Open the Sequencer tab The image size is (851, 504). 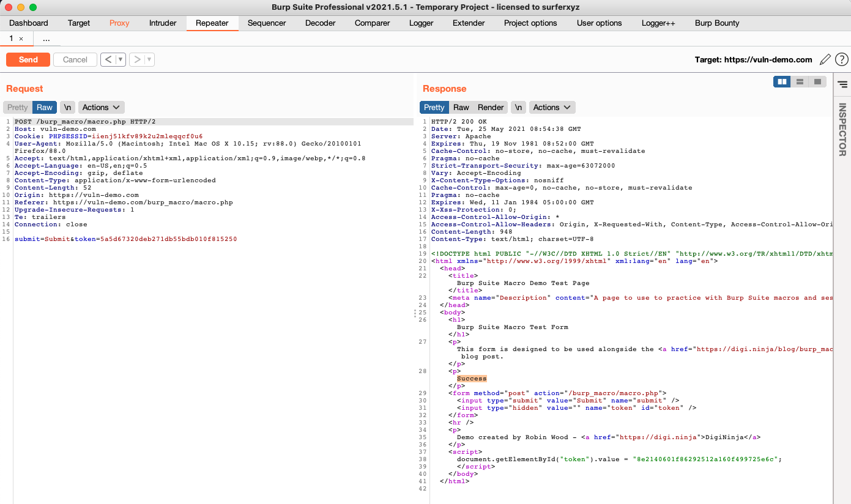267,23
